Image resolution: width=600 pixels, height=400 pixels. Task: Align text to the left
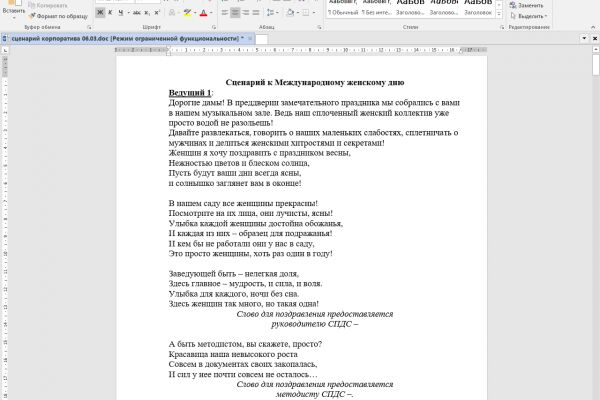(x=225, y=13)
